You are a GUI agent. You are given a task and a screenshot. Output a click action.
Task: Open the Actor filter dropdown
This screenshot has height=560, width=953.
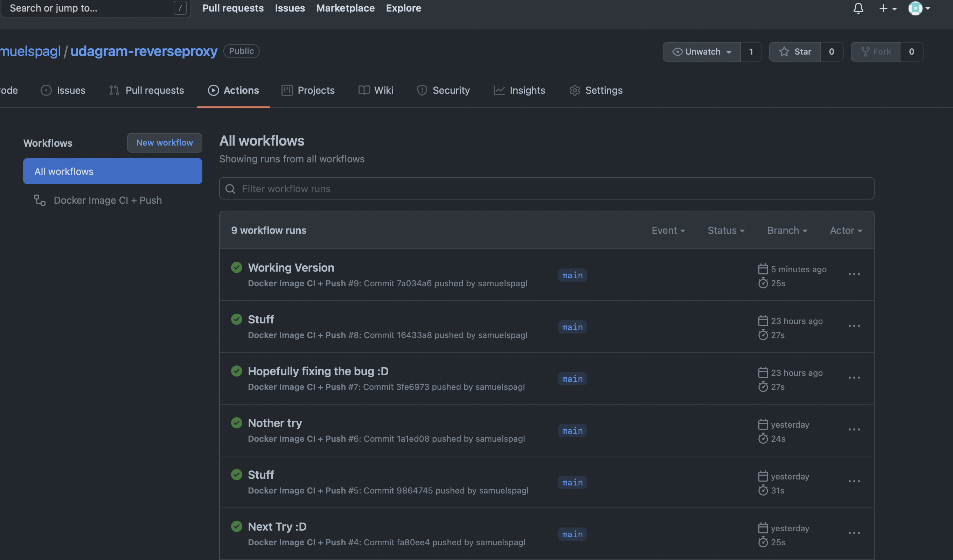click(x=846, y=231)
